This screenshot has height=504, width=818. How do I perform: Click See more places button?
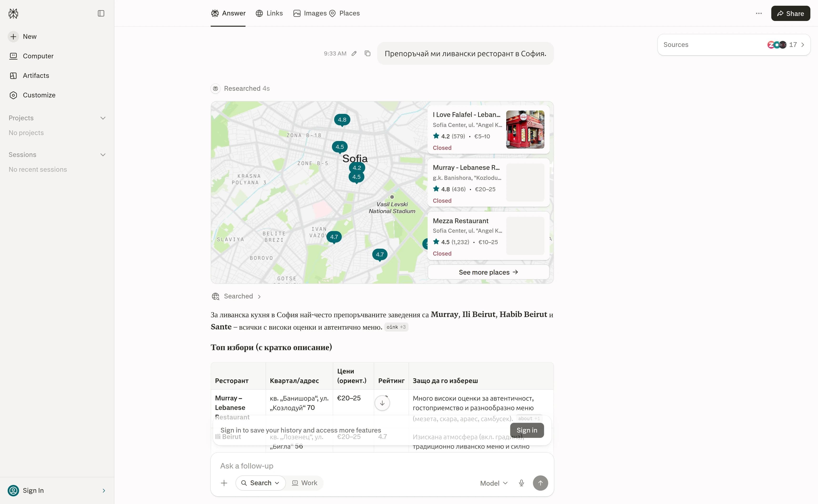click(x=488, y=272)
